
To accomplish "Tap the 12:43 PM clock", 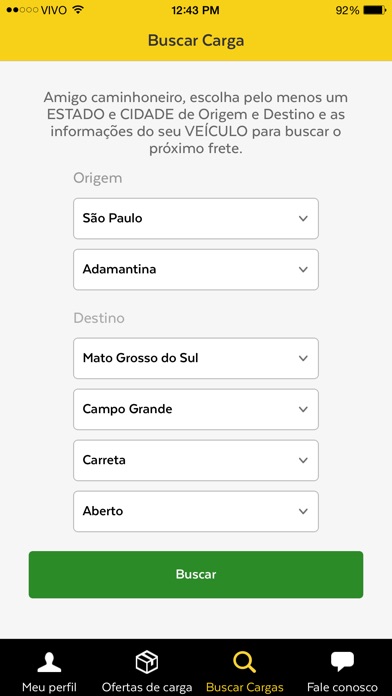I will tap(196, 10).
